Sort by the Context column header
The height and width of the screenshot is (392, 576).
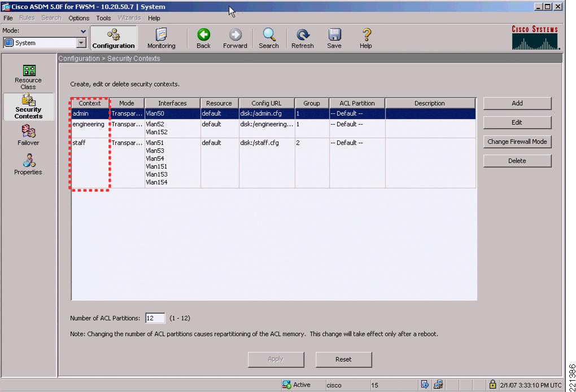(90, 103)
